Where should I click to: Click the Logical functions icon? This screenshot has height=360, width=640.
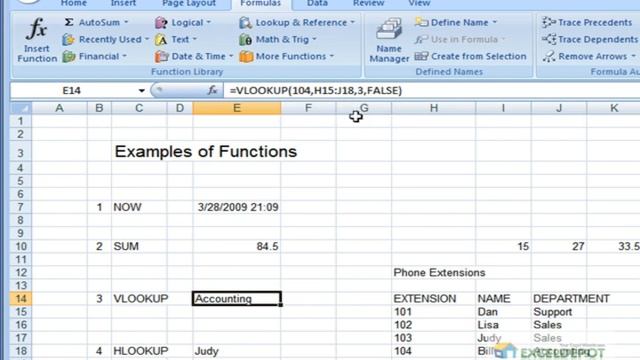pyautogui.click(x=161, y=23)
